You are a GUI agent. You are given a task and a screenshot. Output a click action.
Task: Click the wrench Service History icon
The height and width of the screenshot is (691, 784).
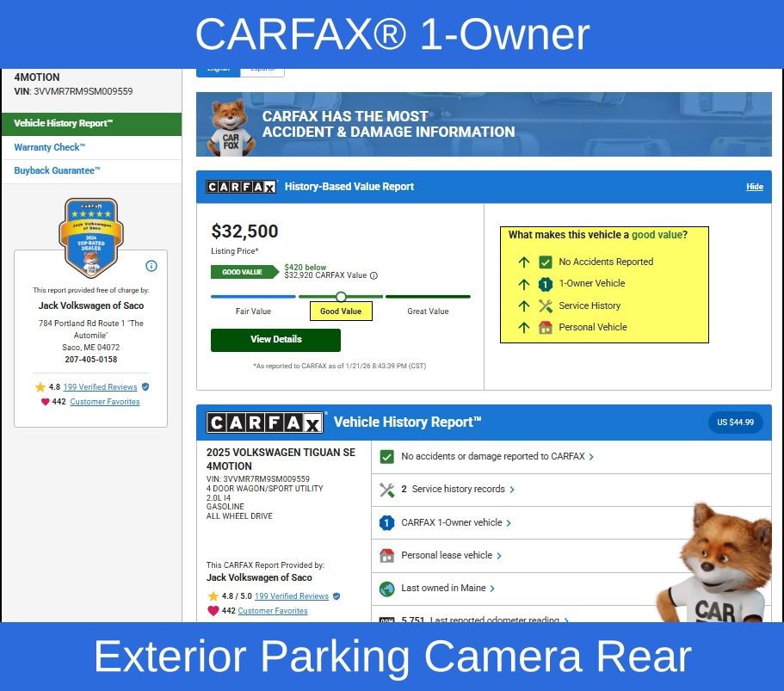546,305
